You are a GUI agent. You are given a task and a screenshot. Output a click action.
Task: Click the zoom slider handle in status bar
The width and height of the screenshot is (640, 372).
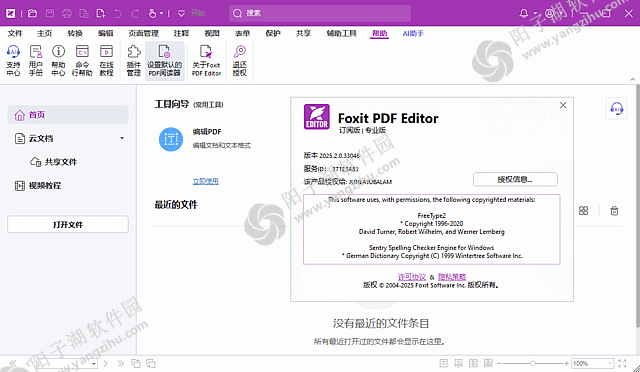(x=533, y=363)
